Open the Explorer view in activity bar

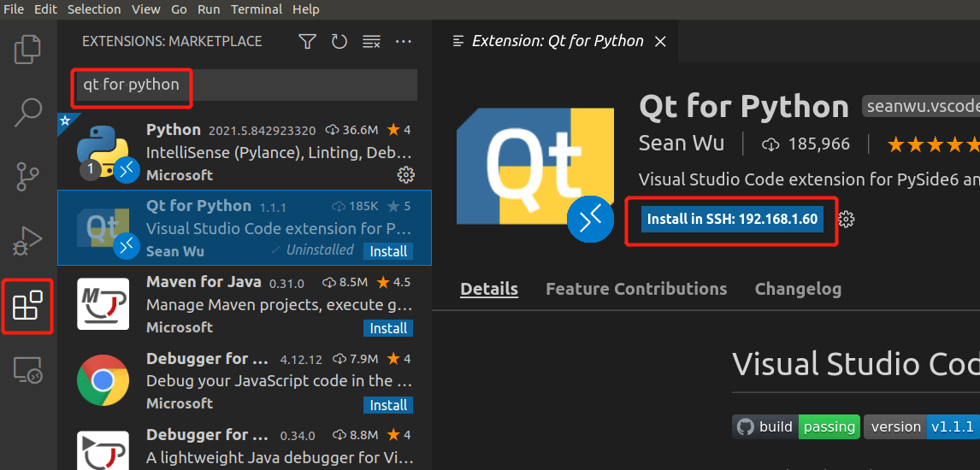pyautogui.click(x=28, y=50)
